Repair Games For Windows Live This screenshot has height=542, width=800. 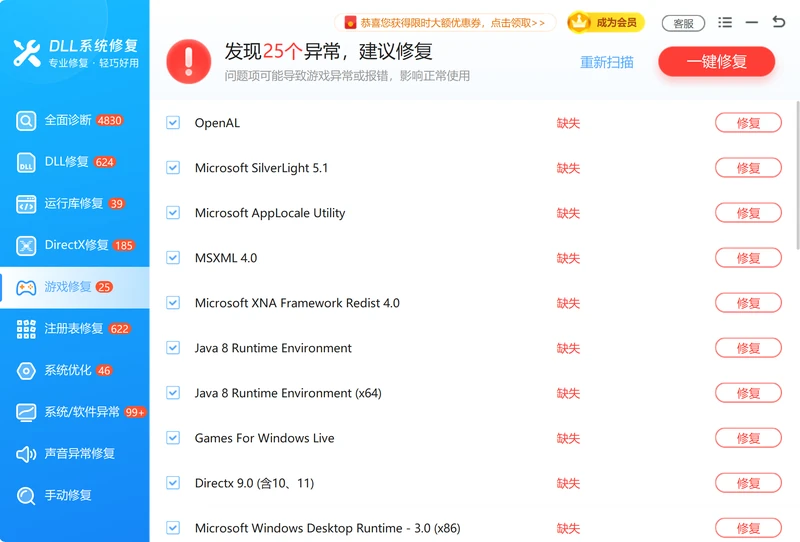[748, 437]
